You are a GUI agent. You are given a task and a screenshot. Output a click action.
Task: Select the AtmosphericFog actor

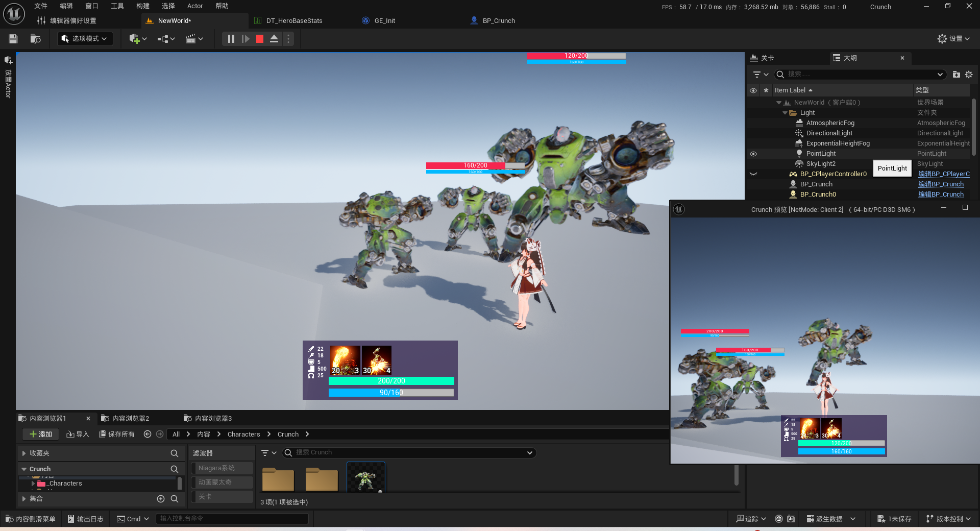[x=830, y=123]
